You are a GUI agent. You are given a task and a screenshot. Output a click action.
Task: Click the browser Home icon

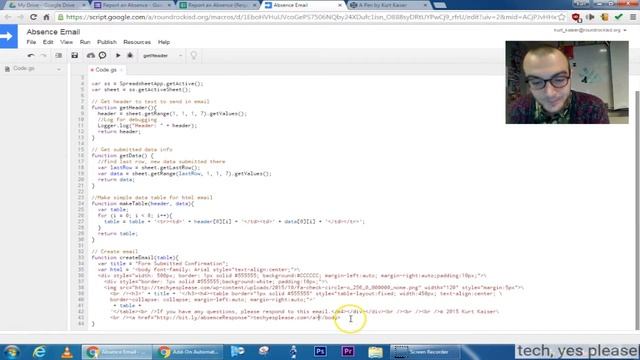pyautogui.click(x=46, y=17)
